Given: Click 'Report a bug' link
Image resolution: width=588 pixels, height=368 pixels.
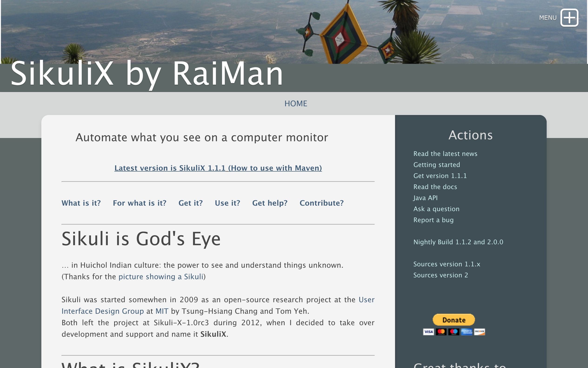Looking at the screenshot, I should [x=433, y=220].
